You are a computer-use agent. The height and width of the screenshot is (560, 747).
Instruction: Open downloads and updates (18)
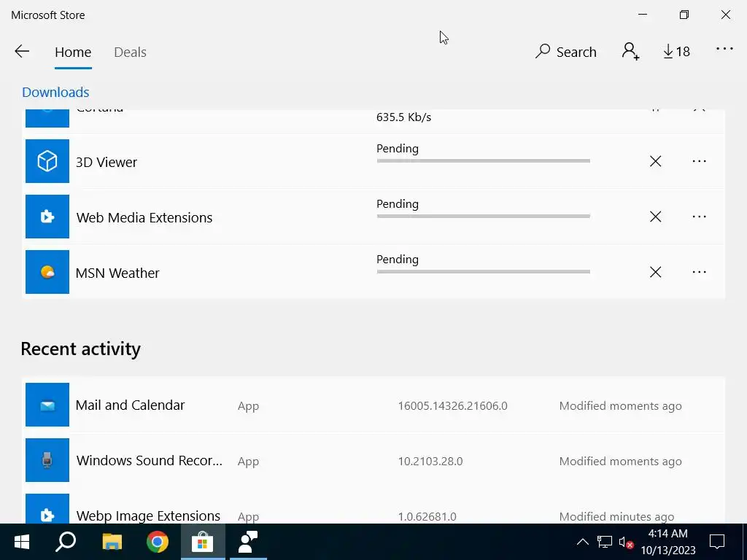click(x=676, y=52)
